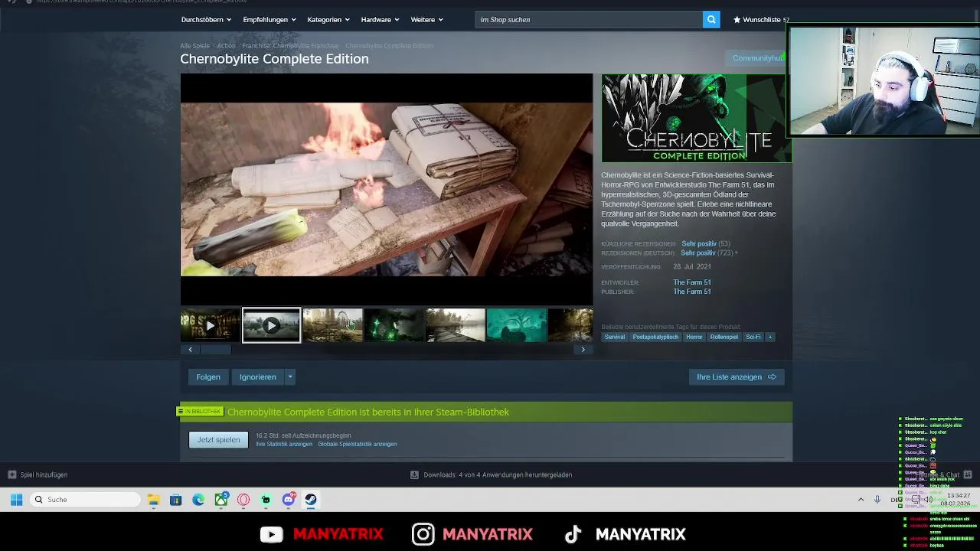Image resolution: width=980 pixels, height=551 pixels.
Task: Click the shop search magnifier button
Action: 711,19
